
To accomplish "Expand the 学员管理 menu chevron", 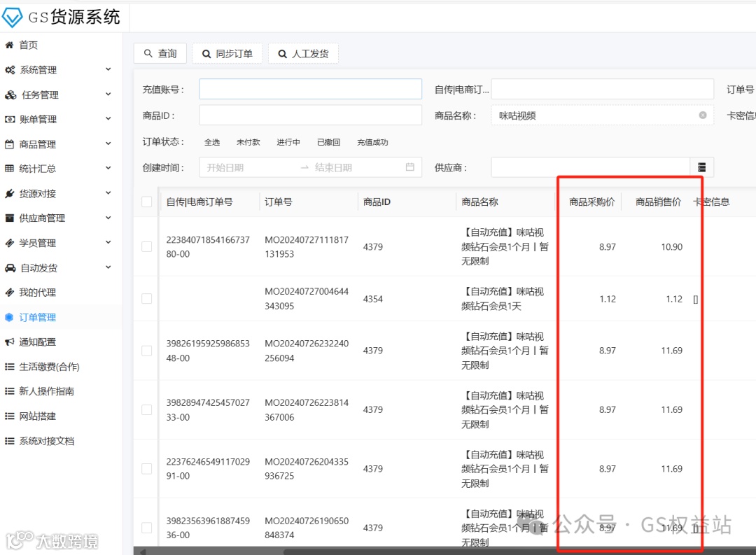I will point(108,242).
